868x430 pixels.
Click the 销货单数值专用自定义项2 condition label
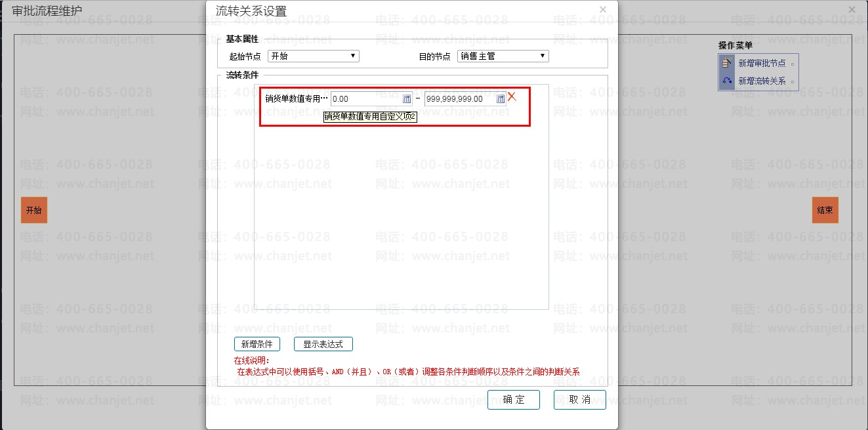(371, 117)
